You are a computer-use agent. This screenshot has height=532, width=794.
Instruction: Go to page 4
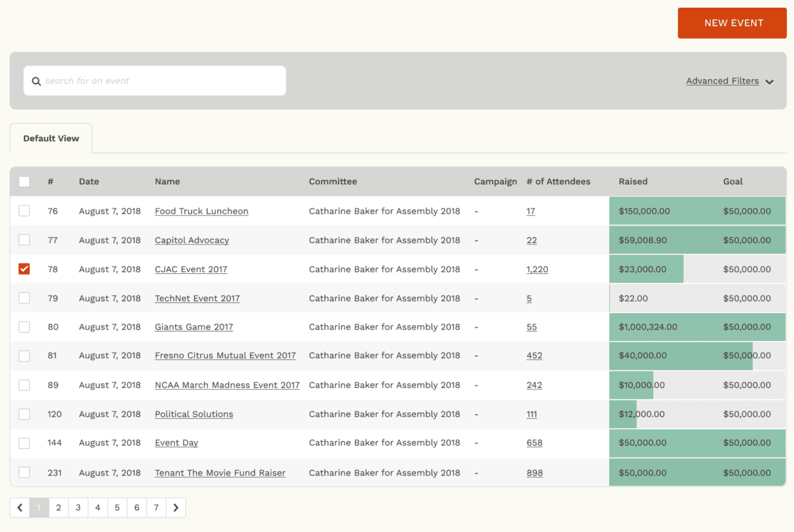(x=98, y=508)
